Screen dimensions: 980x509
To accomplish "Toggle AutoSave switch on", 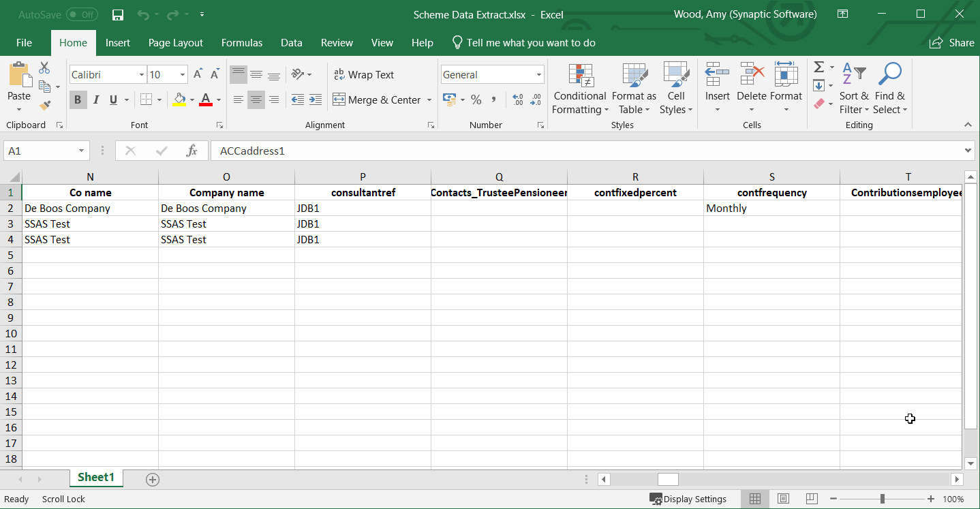I will (82, 14).
